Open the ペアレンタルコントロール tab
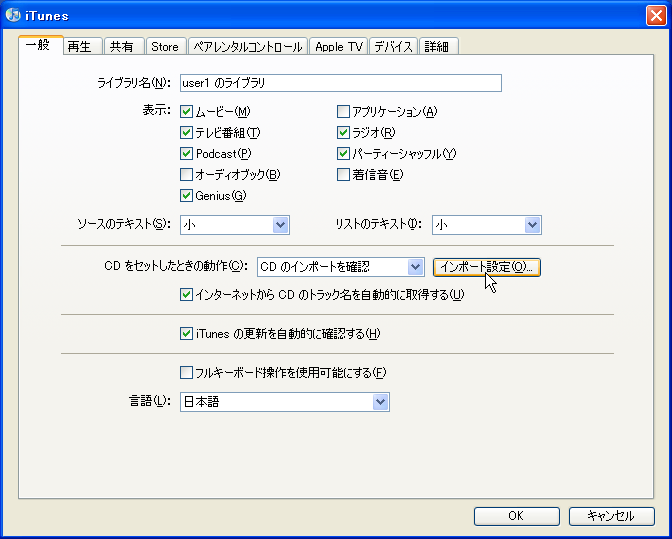 pyautogui.click(x=248, y=46)
